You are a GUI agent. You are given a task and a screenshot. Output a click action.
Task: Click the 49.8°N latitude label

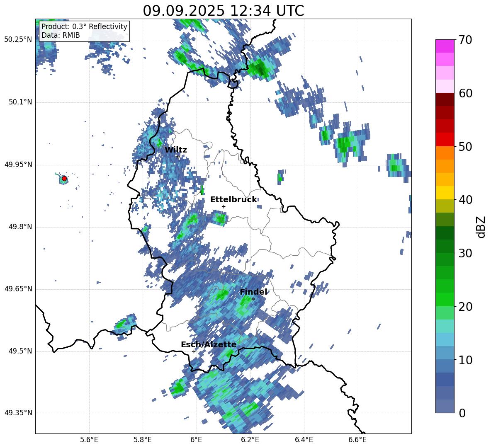click(20, 227)
